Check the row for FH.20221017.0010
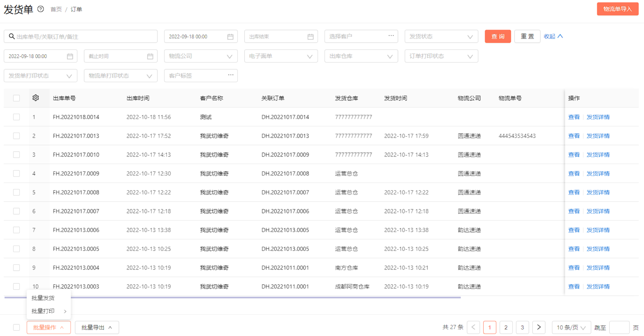Viewport: 644px width, 336px height. pyautogui.click(x=16, y=155)
